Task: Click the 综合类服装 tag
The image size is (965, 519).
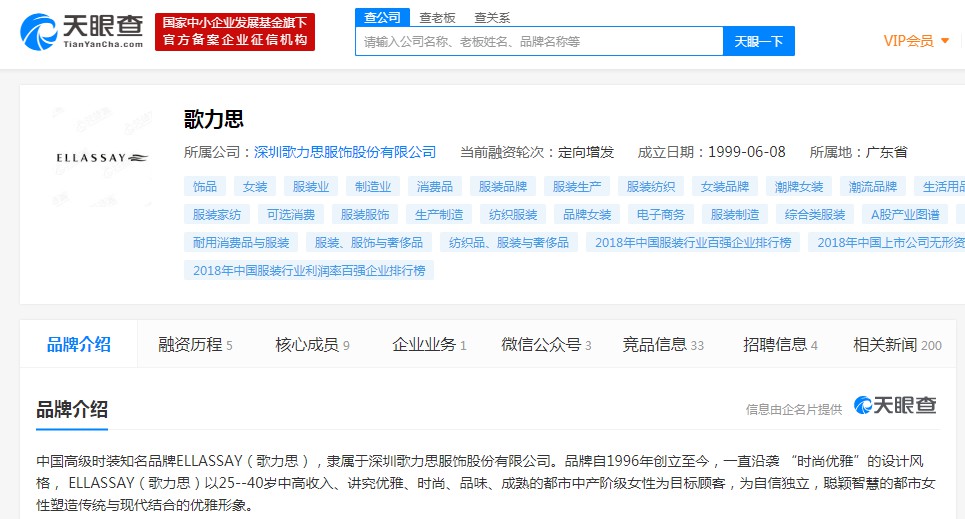Action: click(x=815, y=214)
